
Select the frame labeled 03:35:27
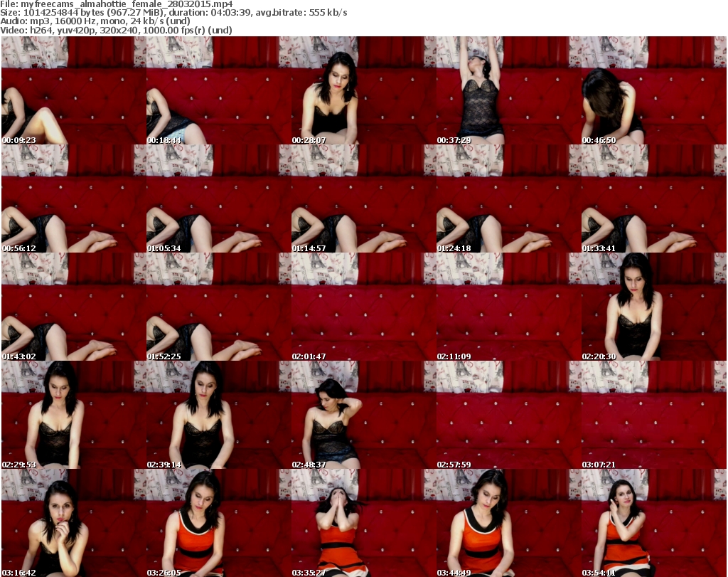coord(364,523)
